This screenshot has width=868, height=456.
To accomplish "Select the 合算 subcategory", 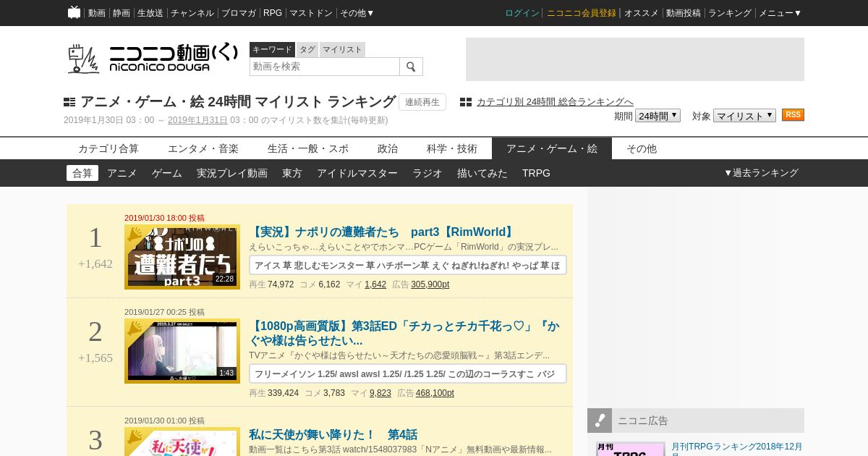I will pyautogui.click(x=82, y=173).
